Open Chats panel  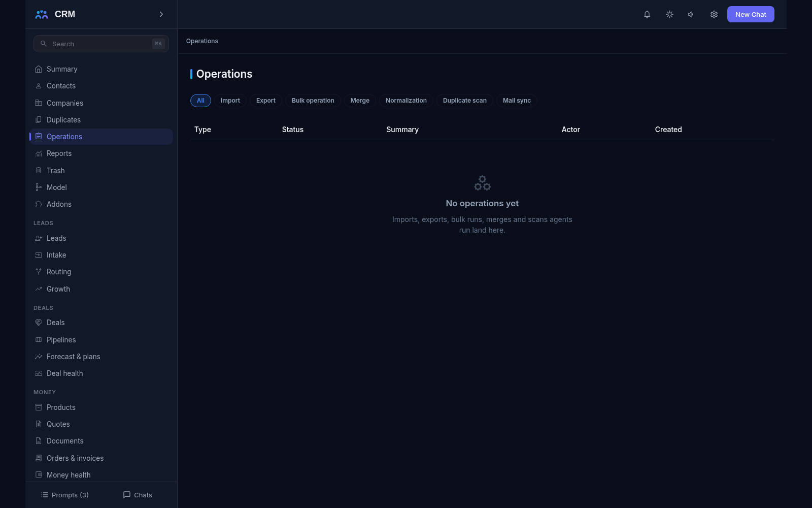point(138,495)
